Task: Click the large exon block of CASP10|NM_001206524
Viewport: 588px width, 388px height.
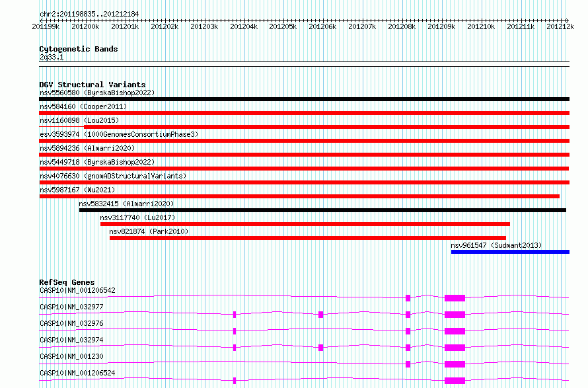Action: coord(455,381)
